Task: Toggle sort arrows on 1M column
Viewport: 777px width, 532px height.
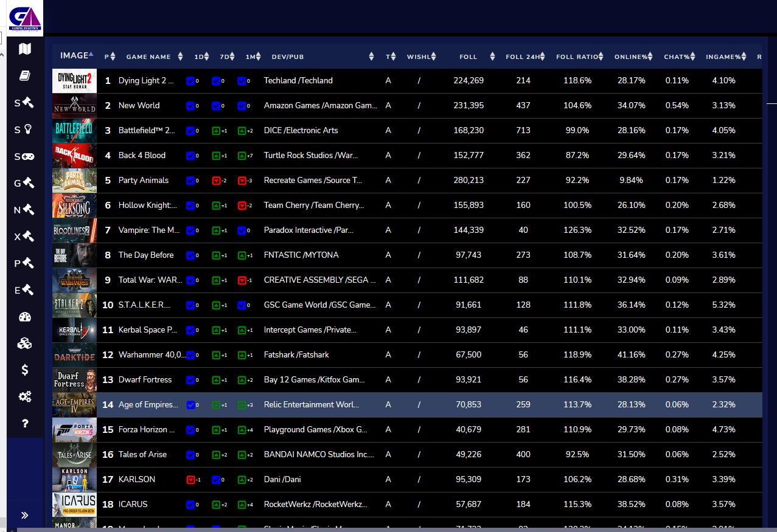Action: click(x=258, y=57)
